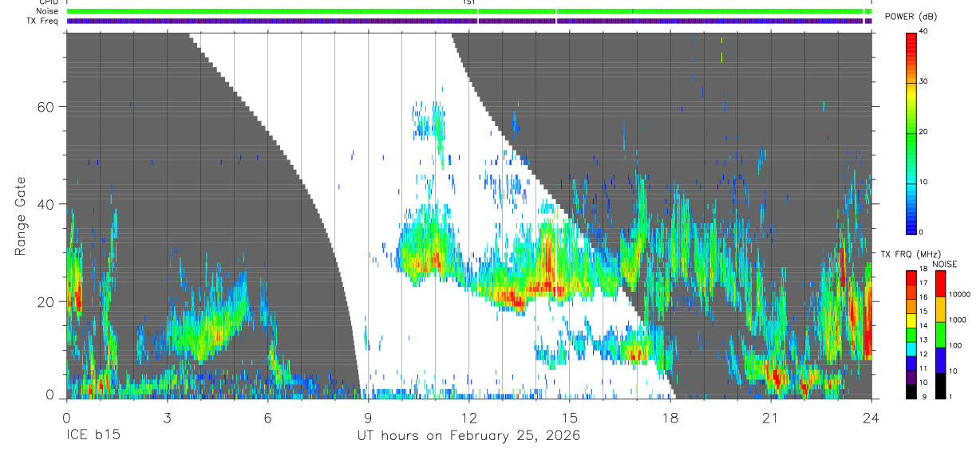
Task: Click the TX Freq row label above the plot
Action: click(x=43, y=21)
